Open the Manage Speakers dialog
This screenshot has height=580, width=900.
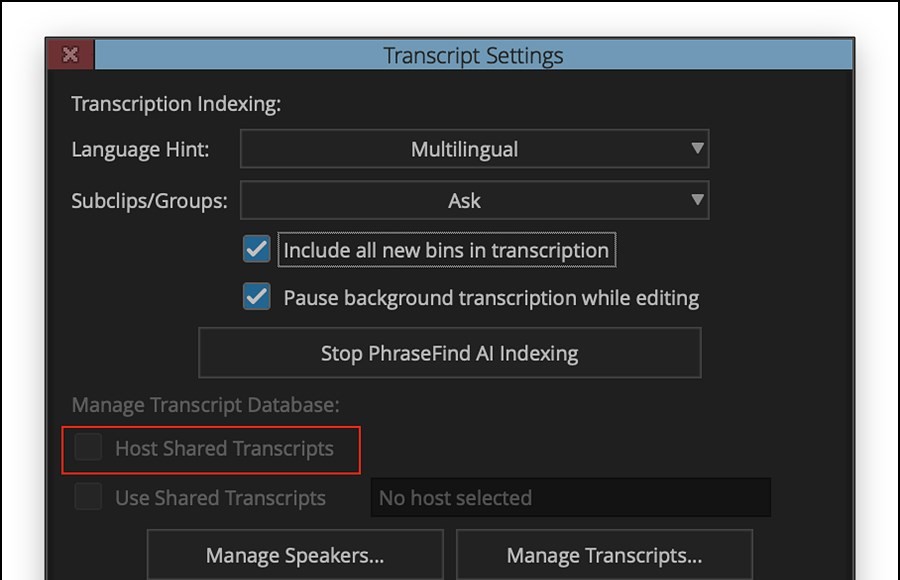[295, 555]
